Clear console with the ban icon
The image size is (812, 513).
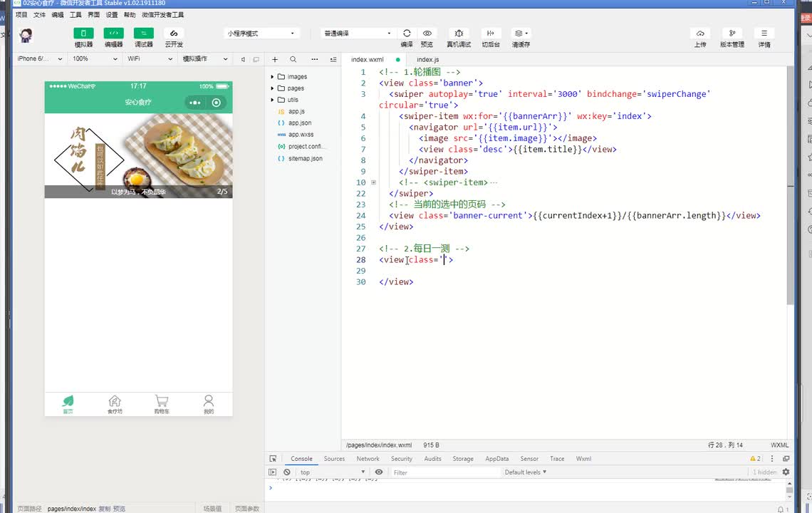(287, 472)
